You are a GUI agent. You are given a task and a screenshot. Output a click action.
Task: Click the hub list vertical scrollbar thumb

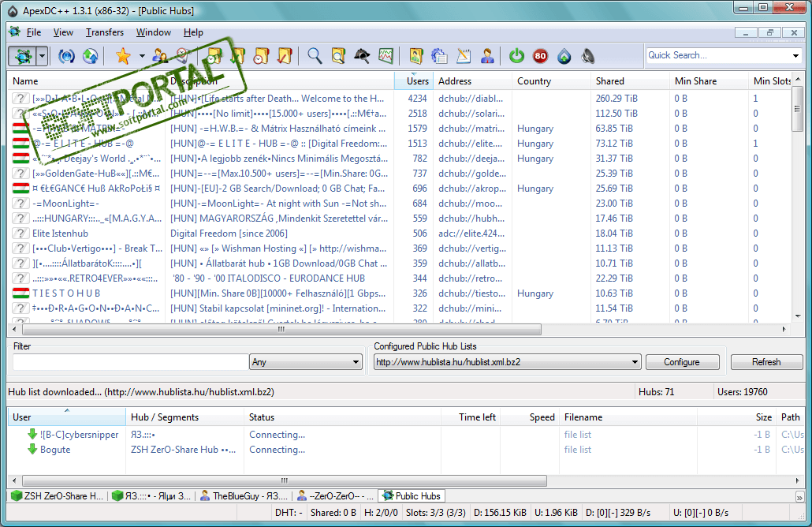click(x=798, y=108)
